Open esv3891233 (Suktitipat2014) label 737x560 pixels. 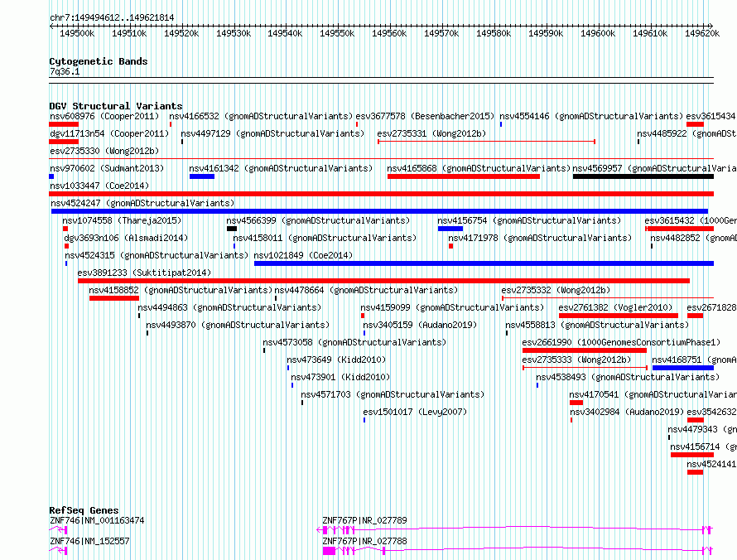(x=144, y=273)
